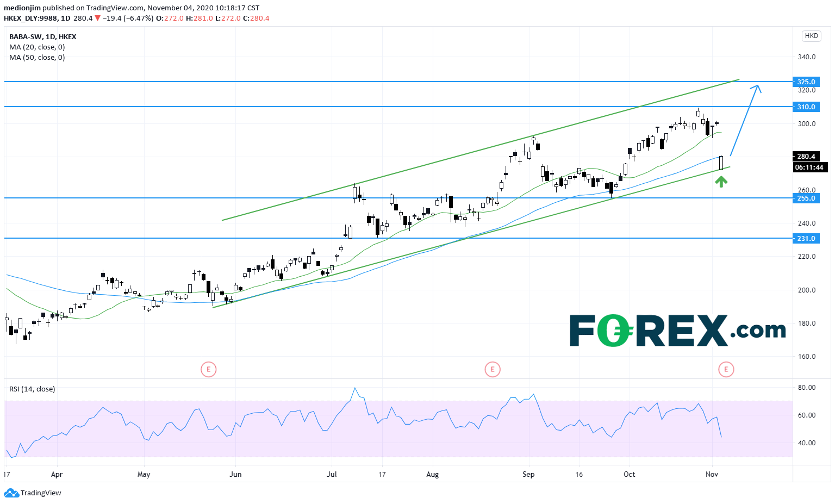Toggle the MA (20, close, 0) indicator legend

coord(37,47)
